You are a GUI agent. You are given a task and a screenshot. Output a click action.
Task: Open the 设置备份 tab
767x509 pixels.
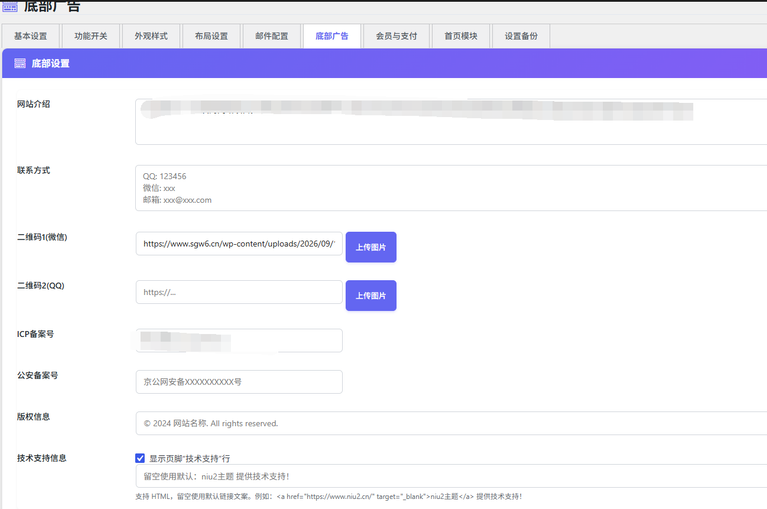(521, 36)
